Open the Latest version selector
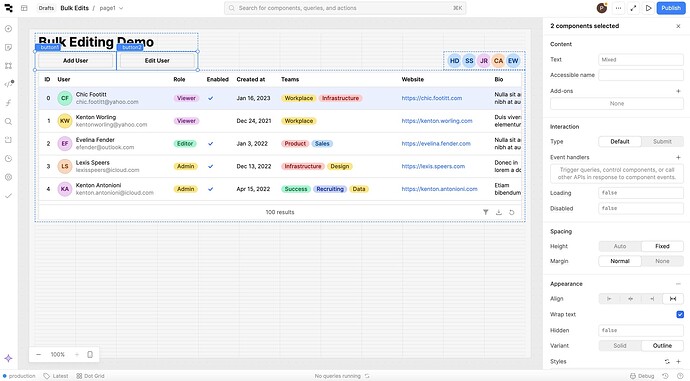Screen dimensions: 690x381 56,376
